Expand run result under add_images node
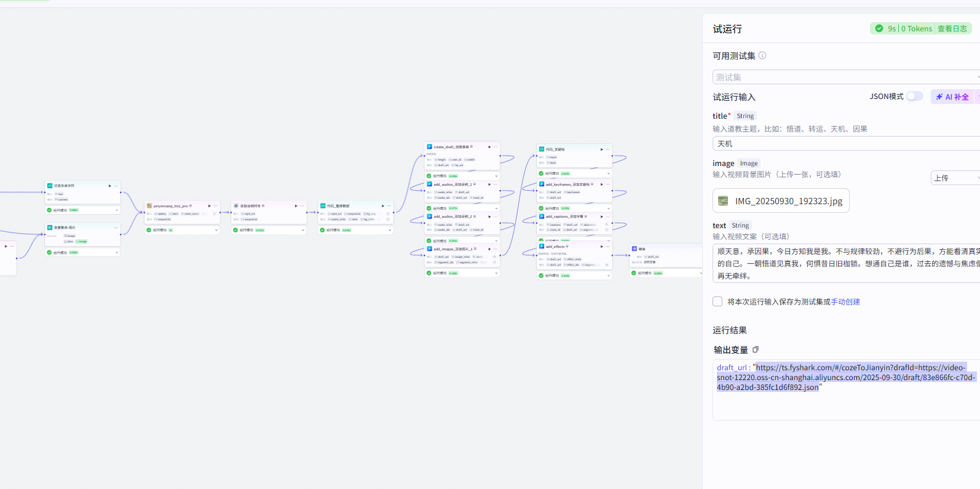980x489 pixels. pos(496,273)
